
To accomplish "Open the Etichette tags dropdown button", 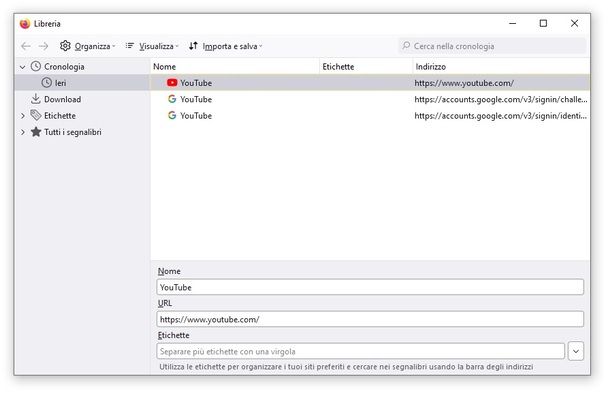I will [x=576, y=351].
